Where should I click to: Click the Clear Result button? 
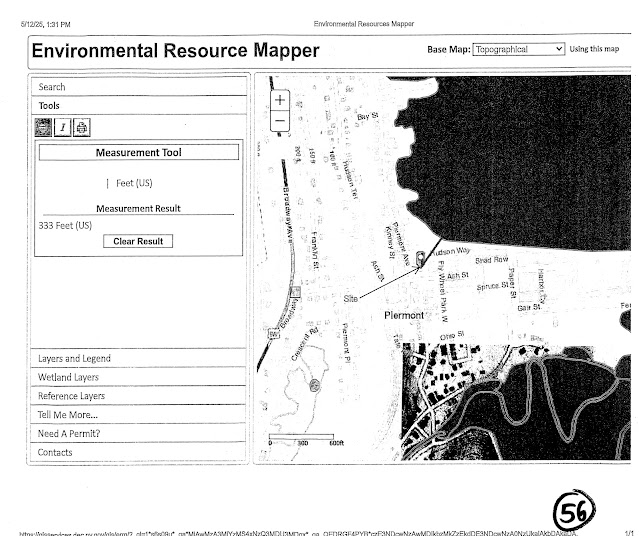pyautogui.click(x=138, y=241)
